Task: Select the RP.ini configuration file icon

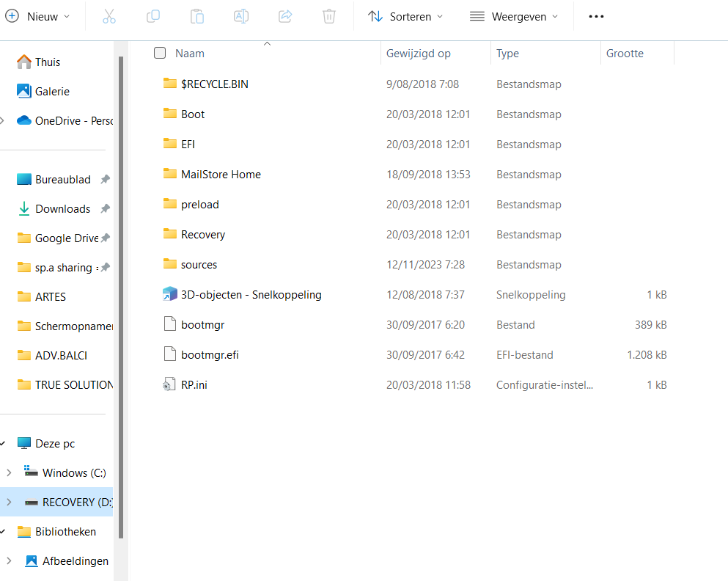Action: tap(169, 384)
